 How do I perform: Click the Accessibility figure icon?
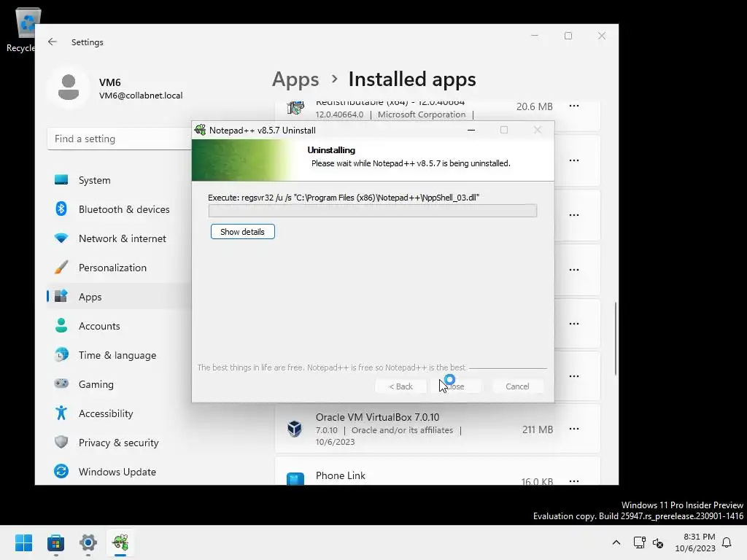coord(61,413)
